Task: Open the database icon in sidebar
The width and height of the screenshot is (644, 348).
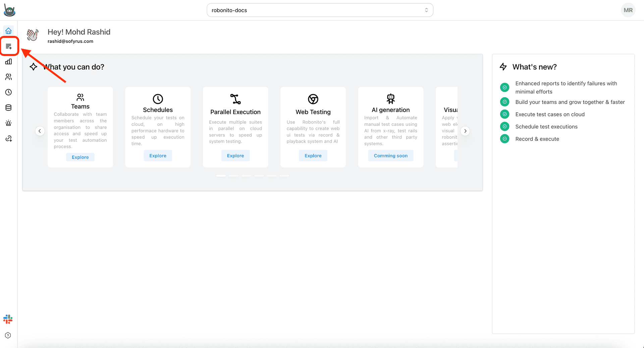Action: 8,108
